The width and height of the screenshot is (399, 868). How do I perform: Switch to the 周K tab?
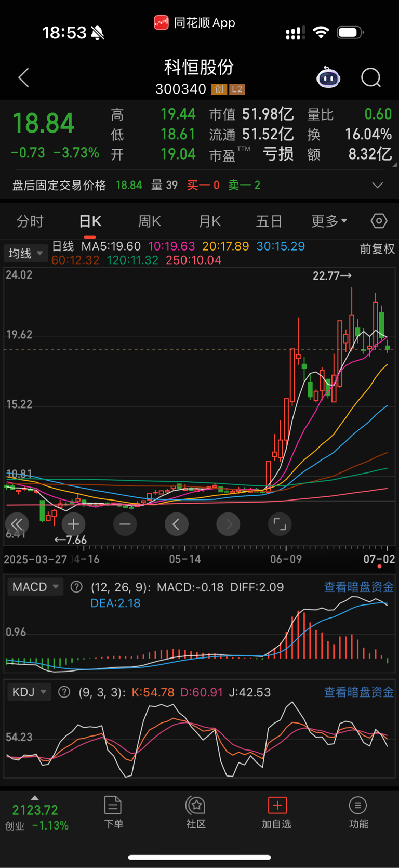[x=150, y=221]
